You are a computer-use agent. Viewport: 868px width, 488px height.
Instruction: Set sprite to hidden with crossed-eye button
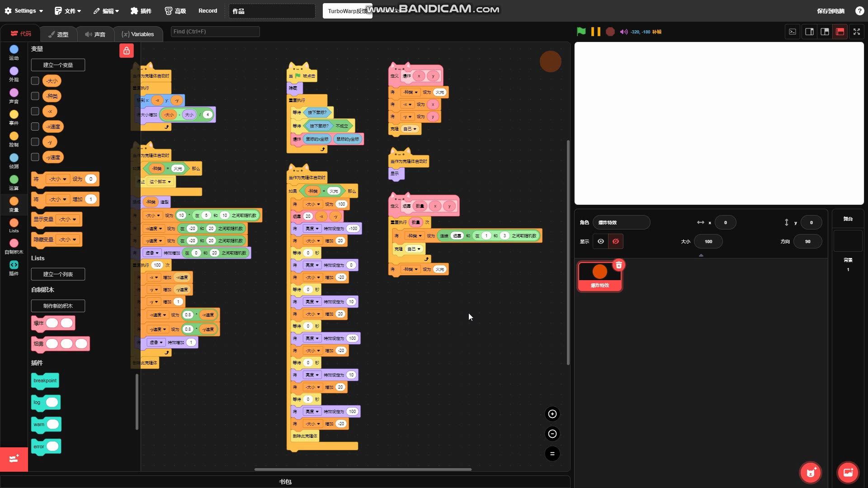click(x=615, y=241)
